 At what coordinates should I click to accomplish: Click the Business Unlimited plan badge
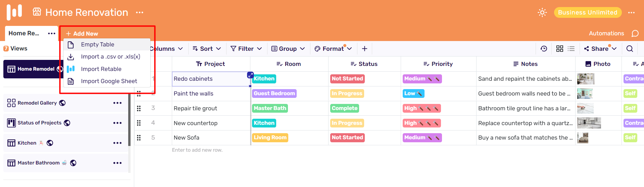(587, 12)
